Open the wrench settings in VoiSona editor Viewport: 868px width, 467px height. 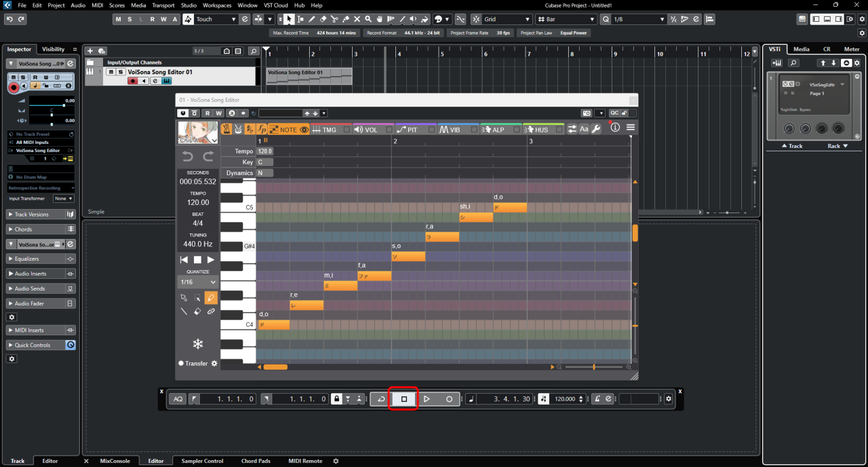(x=596, y=129)
